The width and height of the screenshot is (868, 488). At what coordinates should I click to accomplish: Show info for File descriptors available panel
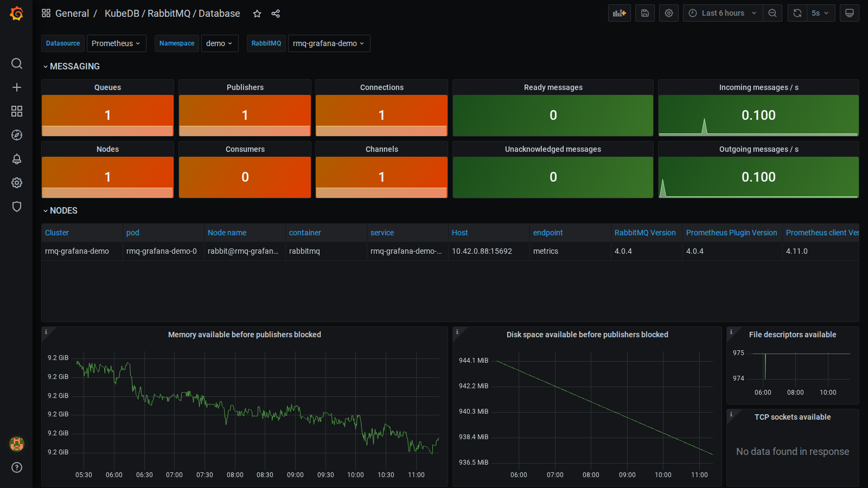tap(731, 332)
